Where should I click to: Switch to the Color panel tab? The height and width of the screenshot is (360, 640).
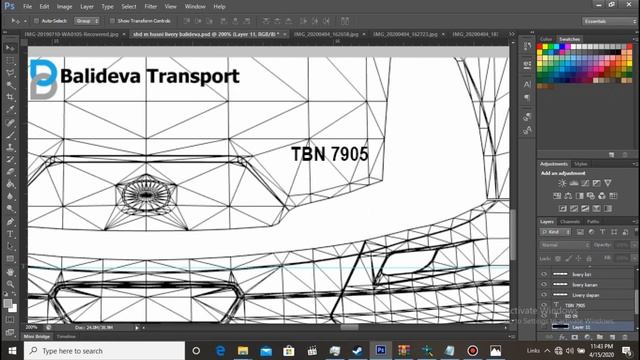point(546,39)
